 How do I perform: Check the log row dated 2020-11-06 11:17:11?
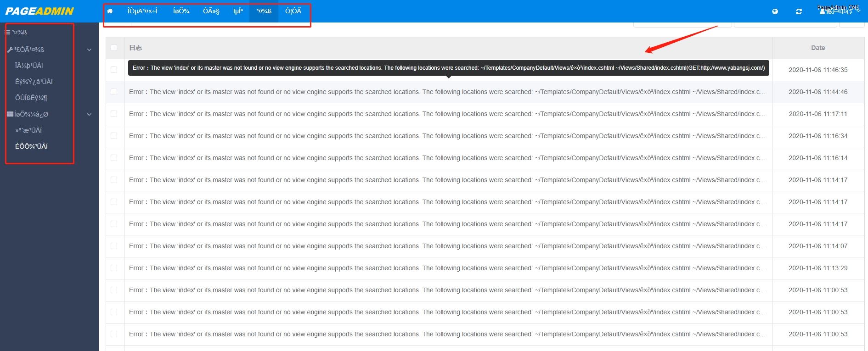point(114,114)
